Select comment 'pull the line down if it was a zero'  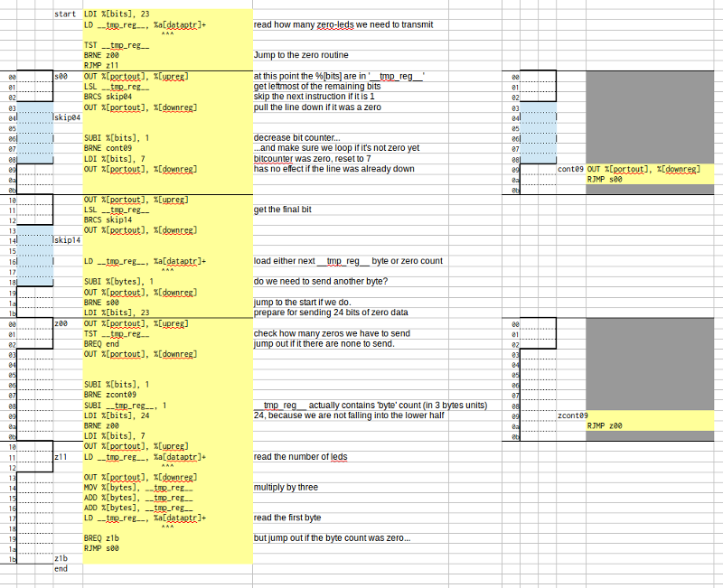coord(317,107)
